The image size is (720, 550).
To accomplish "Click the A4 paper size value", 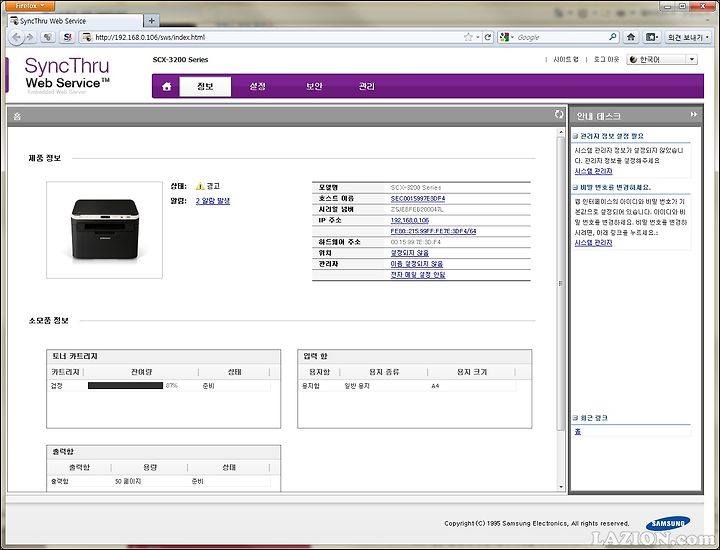I will pyautogui.click(x=435, y=386).
